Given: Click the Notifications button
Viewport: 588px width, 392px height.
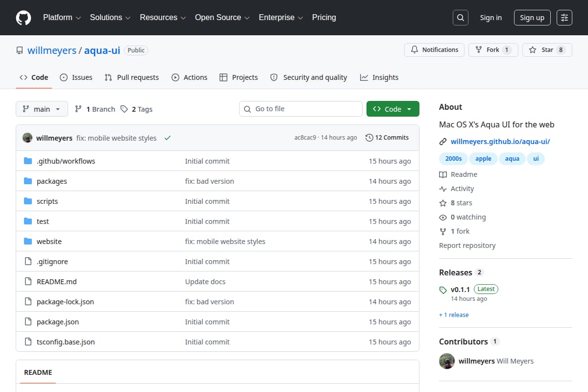Looking at the screenshot, I should tap(434, 50).
